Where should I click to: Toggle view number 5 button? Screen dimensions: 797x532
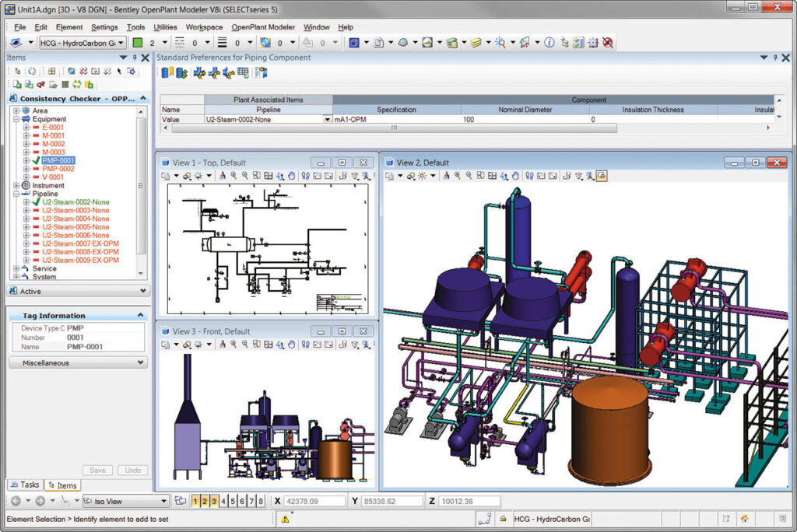pyautogui.click(x=233, y=501)
